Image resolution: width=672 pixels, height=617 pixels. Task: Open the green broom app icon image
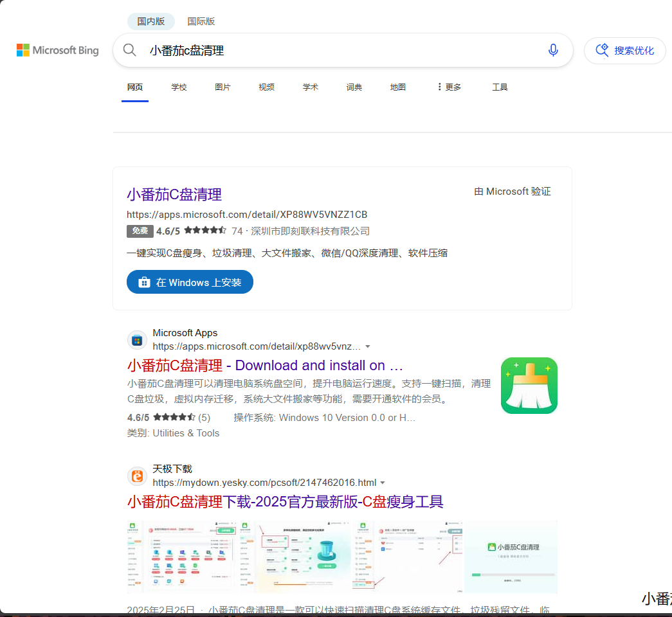pyautogui.click(x=529, y=386)
